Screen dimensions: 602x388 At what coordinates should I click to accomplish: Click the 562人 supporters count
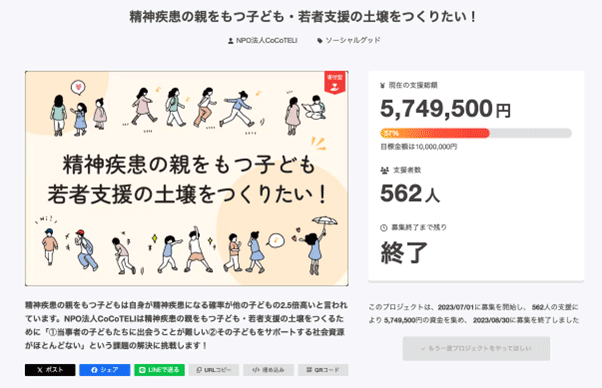click(x=410, y=193)
